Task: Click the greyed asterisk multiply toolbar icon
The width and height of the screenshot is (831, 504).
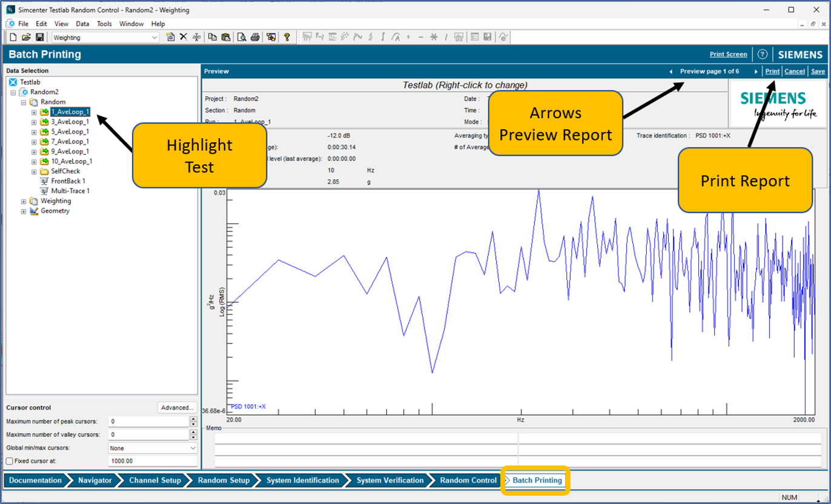Action: coord(434,38)
